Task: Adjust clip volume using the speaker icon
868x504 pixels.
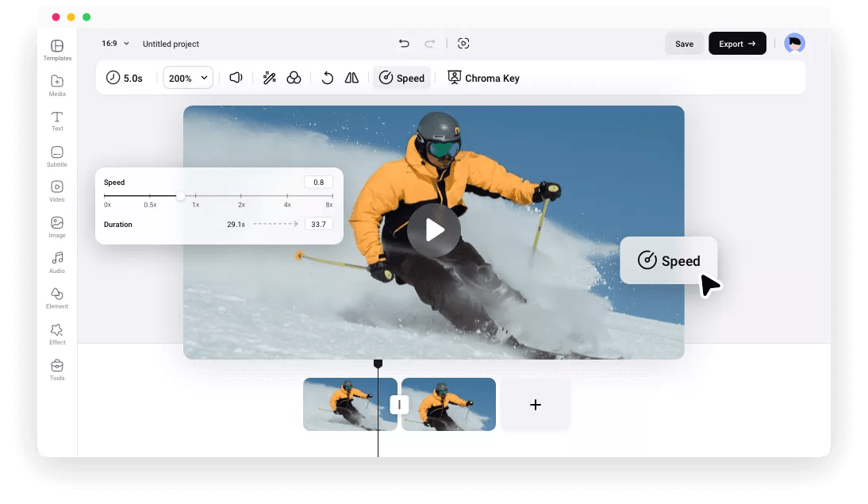Action: [x=236, y=78]
